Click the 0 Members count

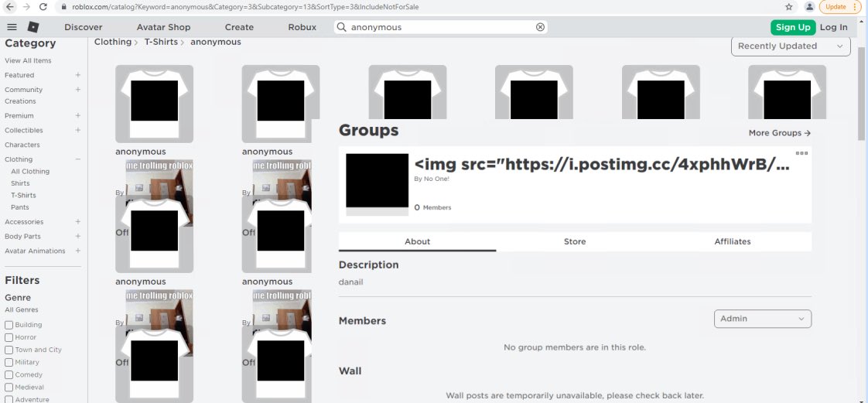click(x=432, y=207)
